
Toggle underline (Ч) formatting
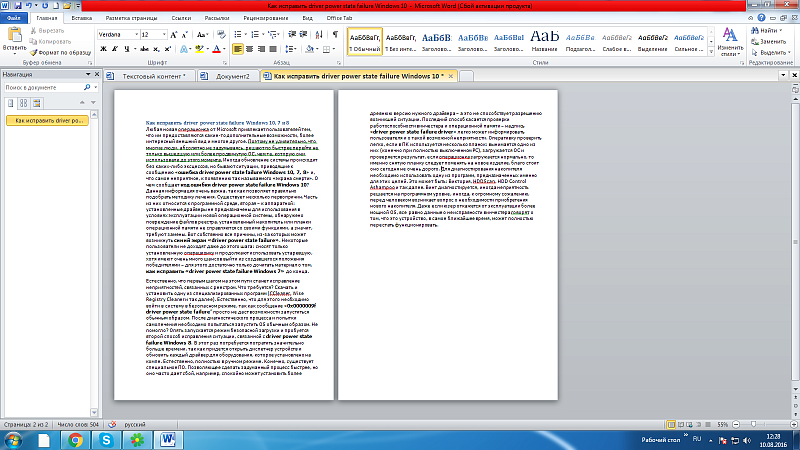pos(127,49)
